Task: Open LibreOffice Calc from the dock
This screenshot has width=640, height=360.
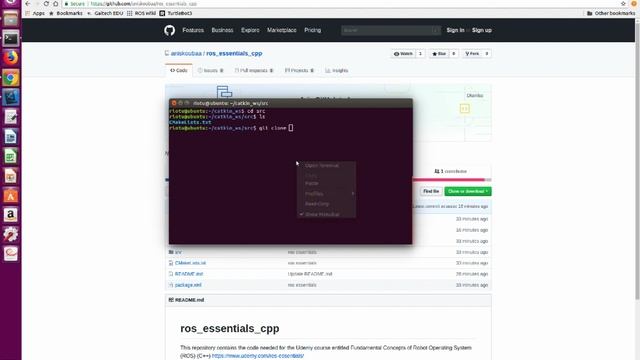Action: point(11,156)
